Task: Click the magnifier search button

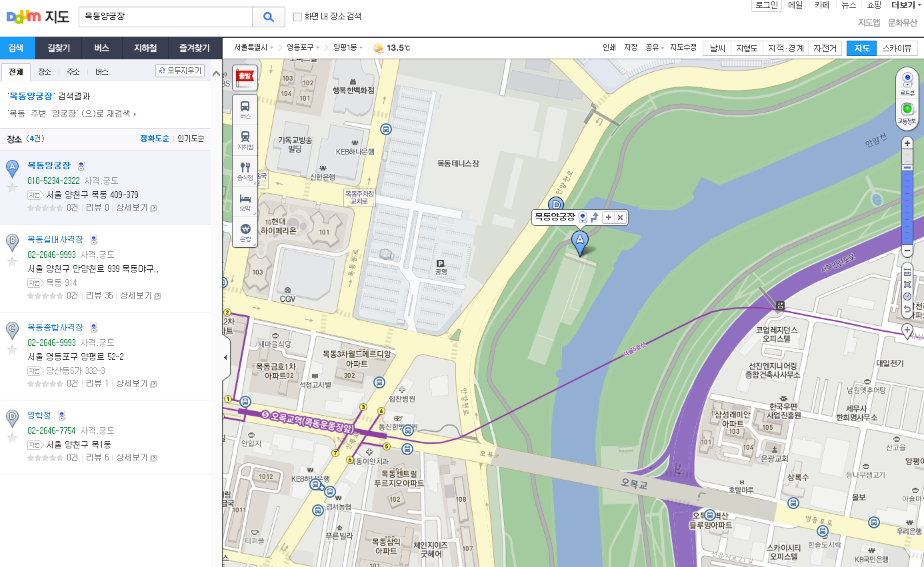Action: [x=269, y=17]
